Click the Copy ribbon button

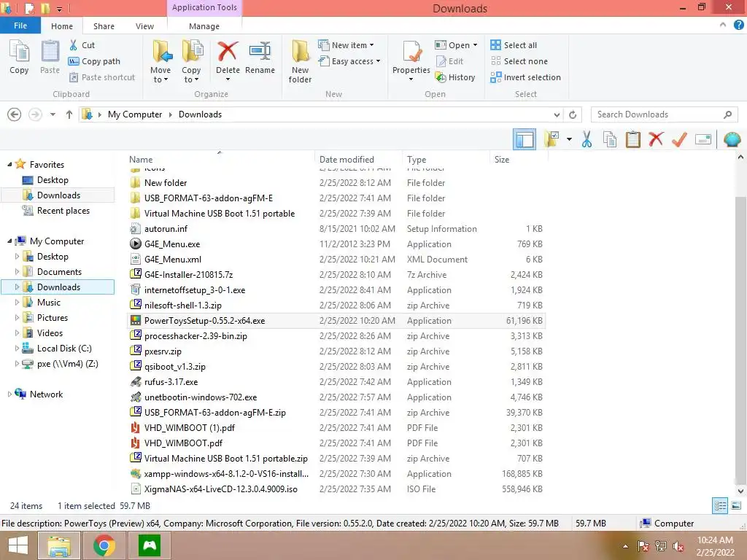(19, 58)
